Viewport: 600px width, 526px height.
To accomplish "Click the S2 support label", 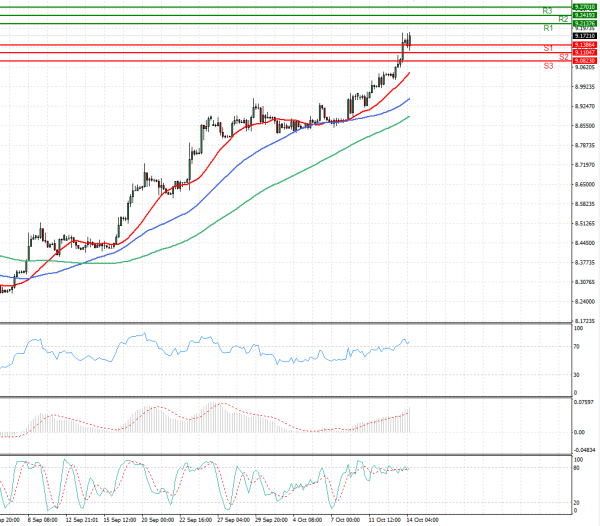I will (564, 57).
